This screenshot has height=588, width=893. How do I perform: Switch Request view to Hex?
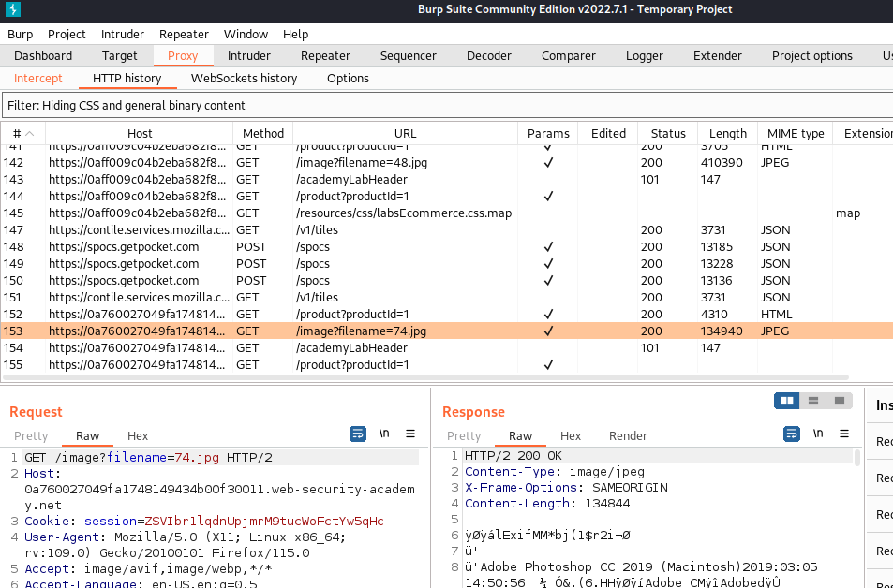pos(138,436)
